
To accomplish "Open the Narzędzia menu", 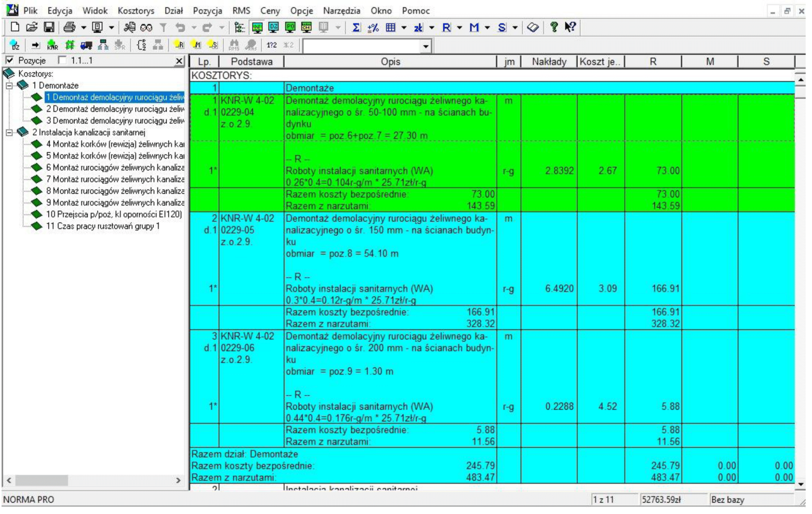I will (341, 11).
